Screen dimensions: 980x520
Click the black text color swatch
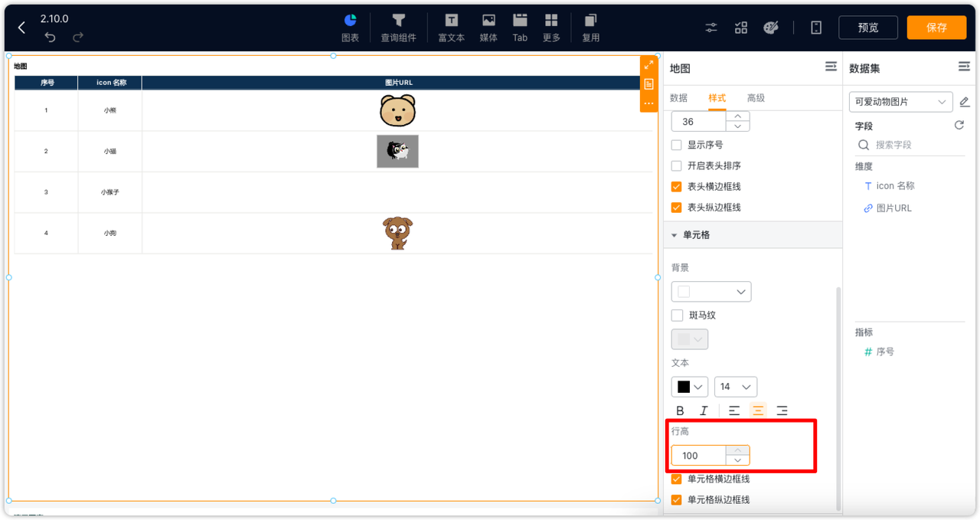(x=684, y=387)
